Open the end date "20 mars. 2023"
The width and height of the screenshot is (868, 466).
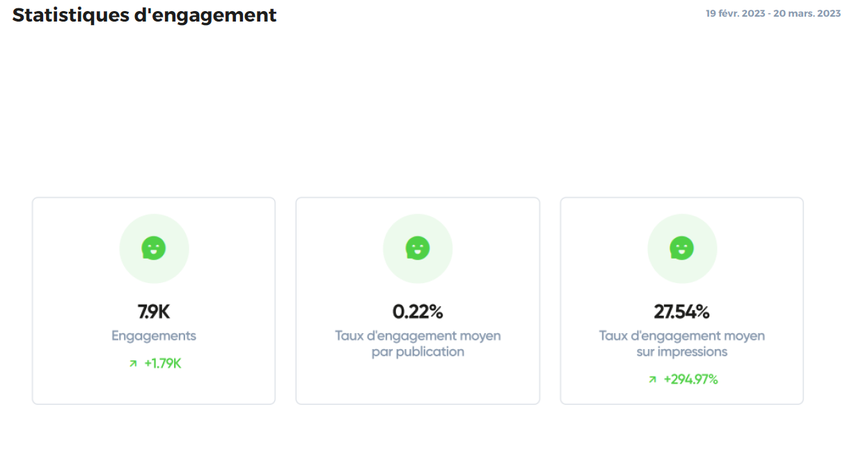pos(807,13)
